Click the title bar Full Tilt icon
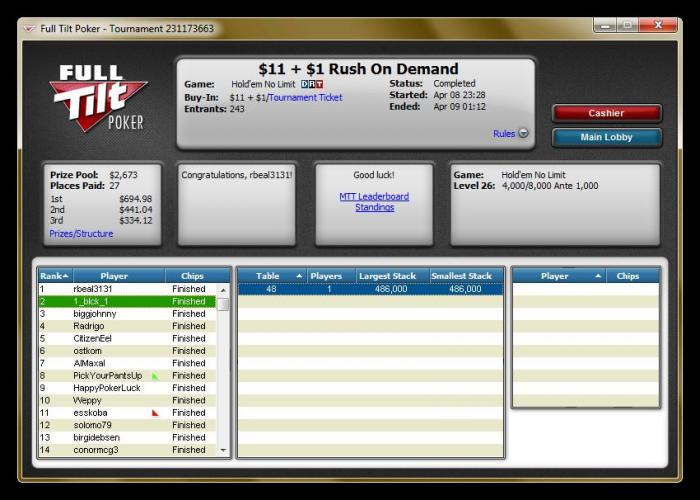This screenshot has height=500, width=700. pyautogui.click(x=29, y=29)
